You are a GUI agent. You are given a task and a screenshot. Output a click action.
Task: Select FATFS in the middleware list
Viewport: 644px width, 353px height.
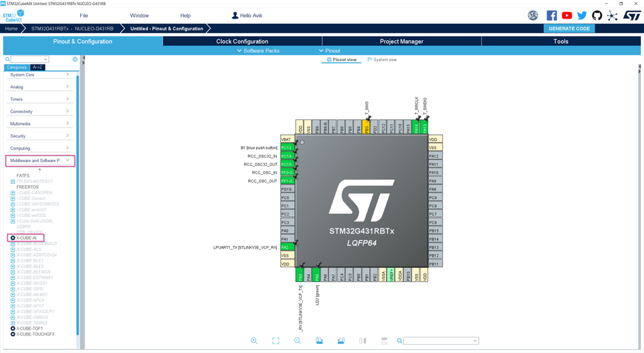point(23,176)
